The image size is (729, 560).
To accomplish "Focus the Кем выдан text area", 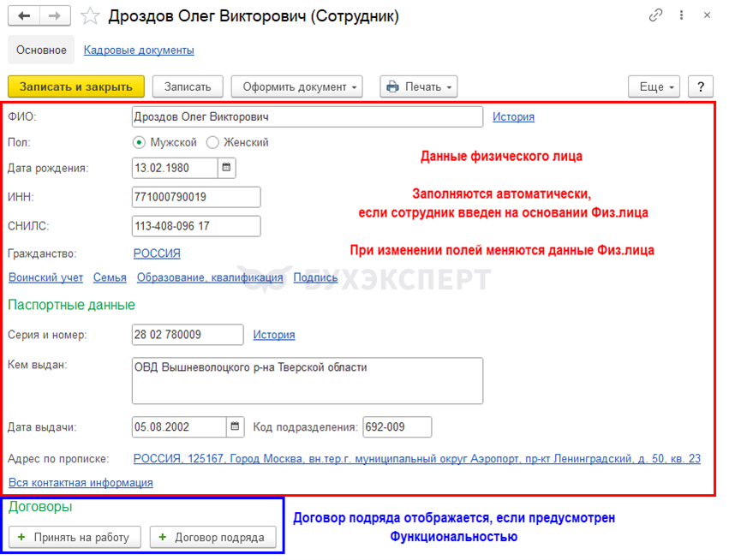I will [308, 381].
